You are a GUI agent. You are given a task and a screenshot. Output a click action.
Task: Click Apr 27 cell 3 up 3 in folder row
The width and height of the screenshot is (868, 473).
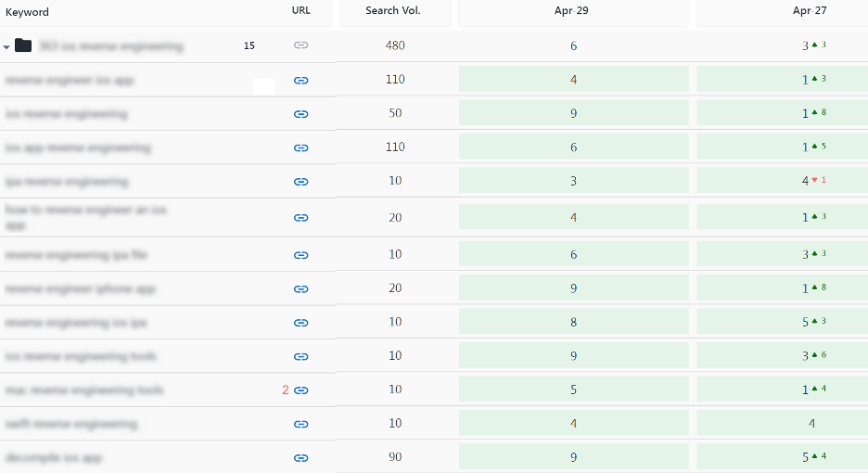[x=814, y=45]
